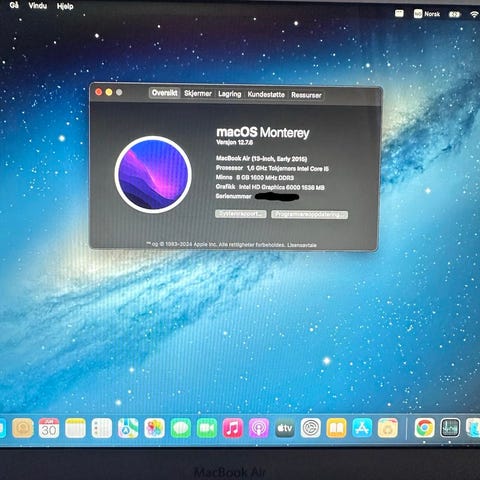Open the App Store
Image resolution: width=480 pixels, height=480 pixels.
(x=362, y=428)
